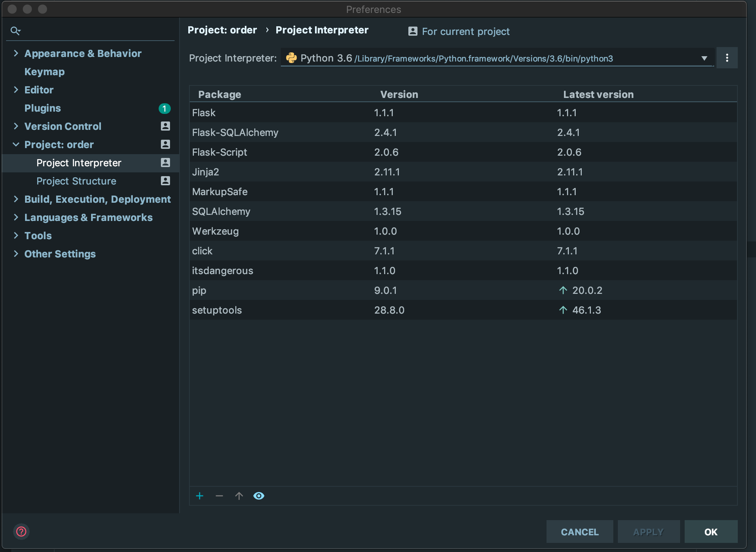Click the project-level icon beside Project: order

165,144
